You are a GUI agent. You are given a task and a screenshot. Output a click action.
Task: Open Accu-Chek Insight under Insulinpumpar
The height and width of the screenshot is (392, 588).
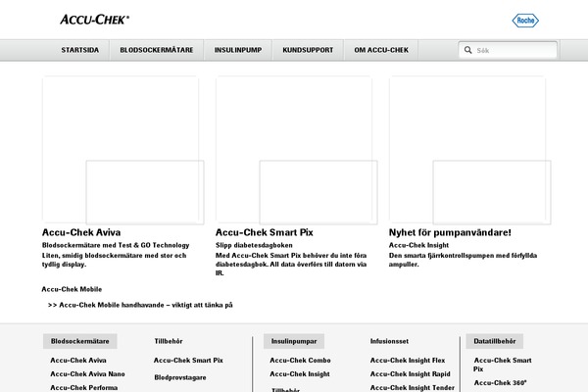point(300,374)
